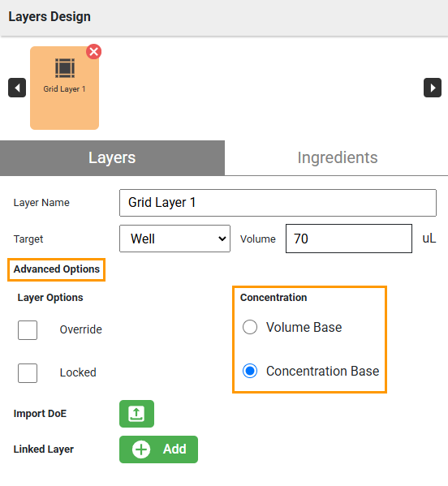Go to previous layer with left arrow
The width and height of the screenshot is (448, 486).
[x=17, y=88]
